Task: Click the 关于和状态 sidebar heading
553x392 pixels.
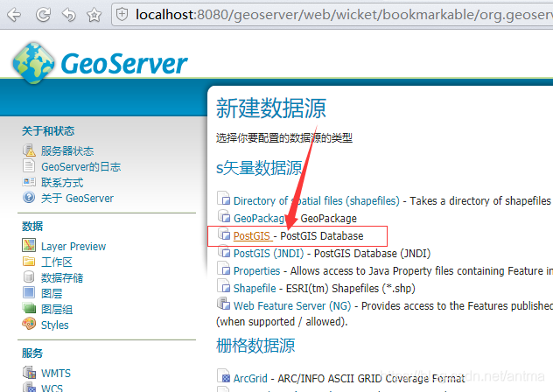Action: (48, 131)
